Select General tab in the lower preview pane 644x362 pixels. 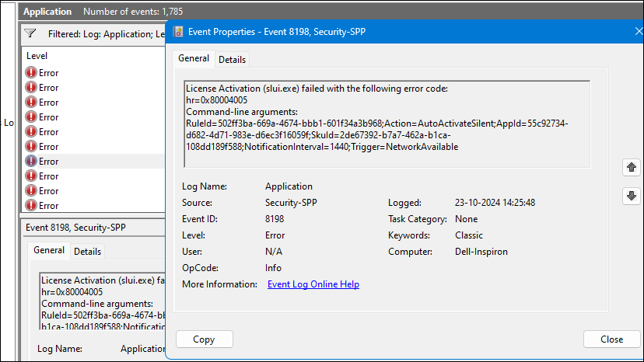tap(49, 250)
